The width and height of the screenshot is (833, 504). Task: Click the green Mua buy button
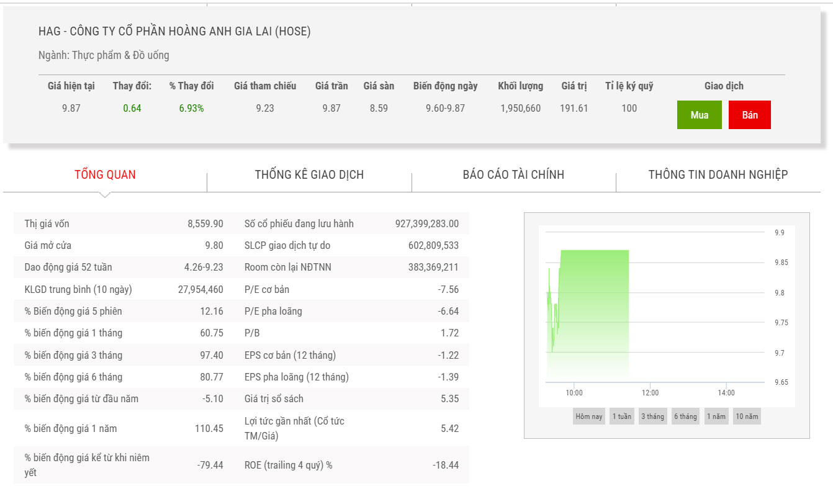pos(699,115)
